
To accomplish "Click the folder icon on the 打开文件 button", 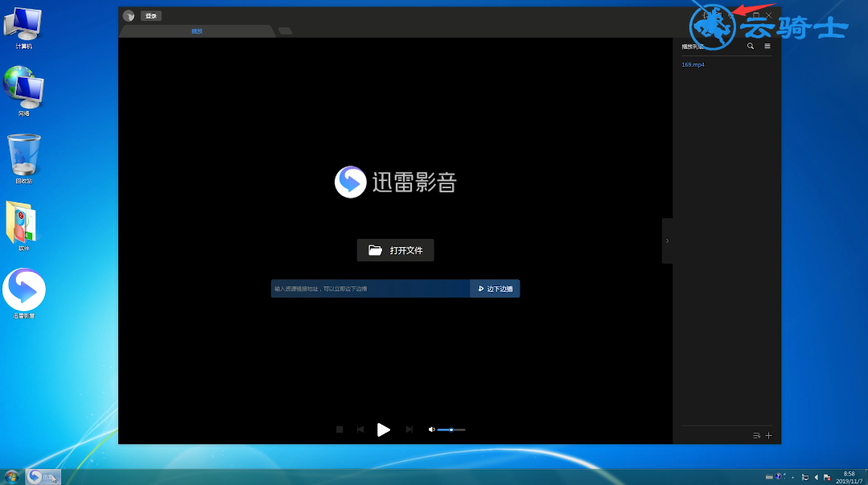I will click(x=376, y=250).
